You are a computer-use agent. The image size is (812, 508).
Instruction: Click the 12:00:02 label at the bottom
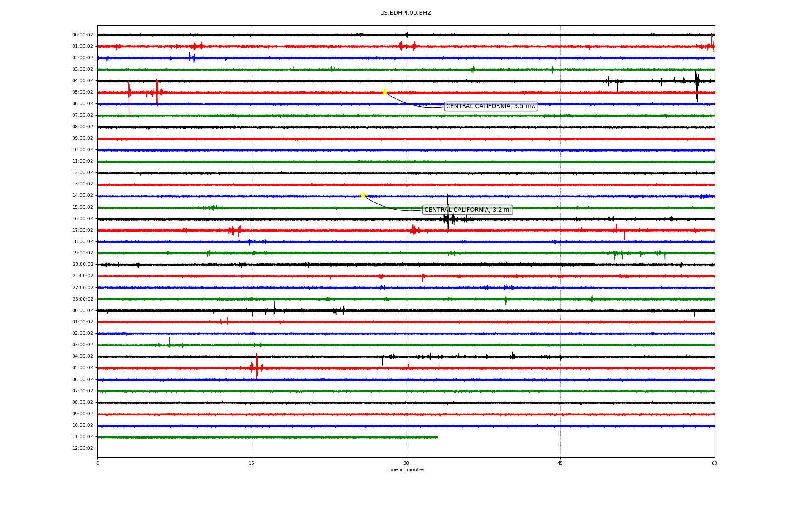pos(82,448)
